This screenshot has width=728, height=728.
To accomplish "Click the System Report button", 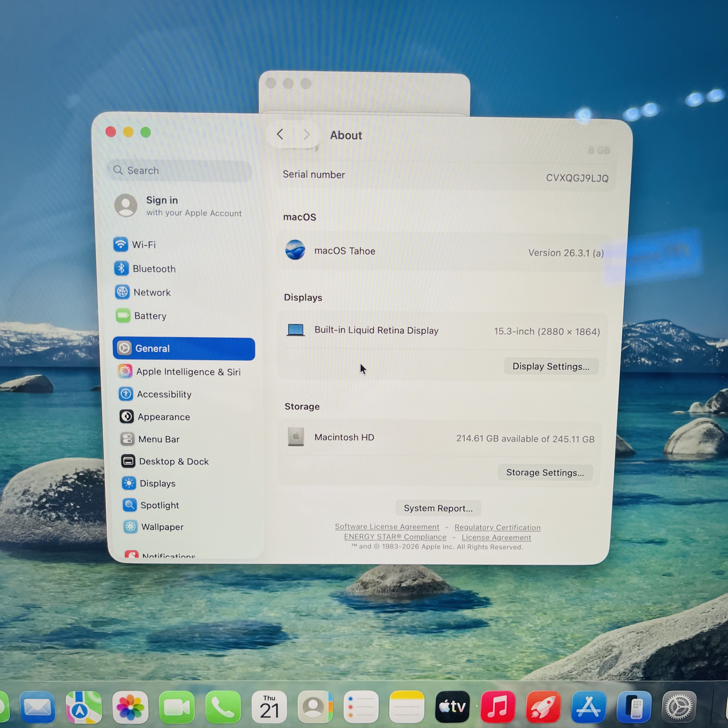I will (x=438, y=508).
